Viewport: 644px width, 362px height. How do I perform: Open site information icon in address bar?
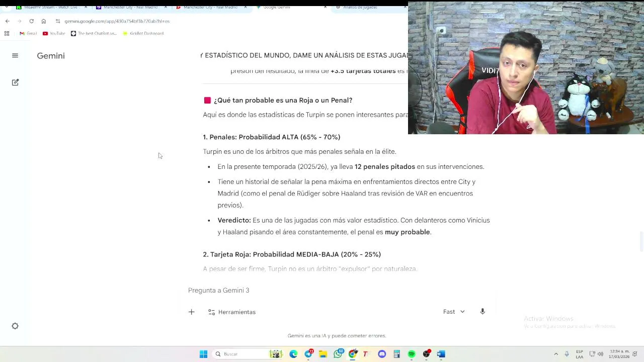(58, 21)
